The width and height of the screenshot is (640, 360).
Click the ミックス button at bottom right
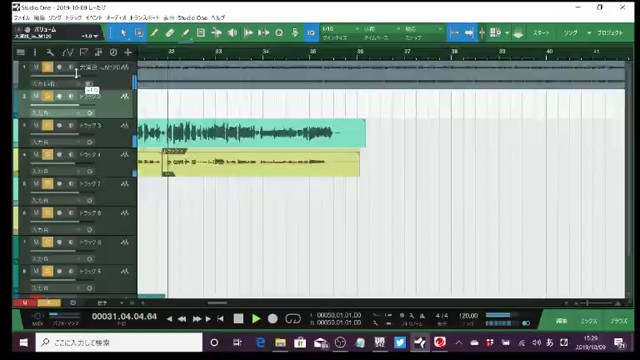coord(589,321)
